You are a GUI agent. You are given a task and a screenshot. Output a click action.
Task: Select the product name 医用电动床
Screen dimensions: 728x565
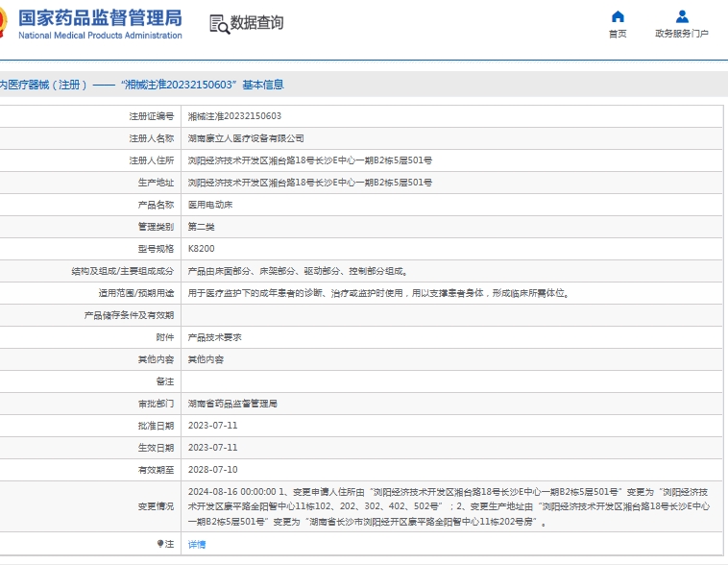(210, 205)
